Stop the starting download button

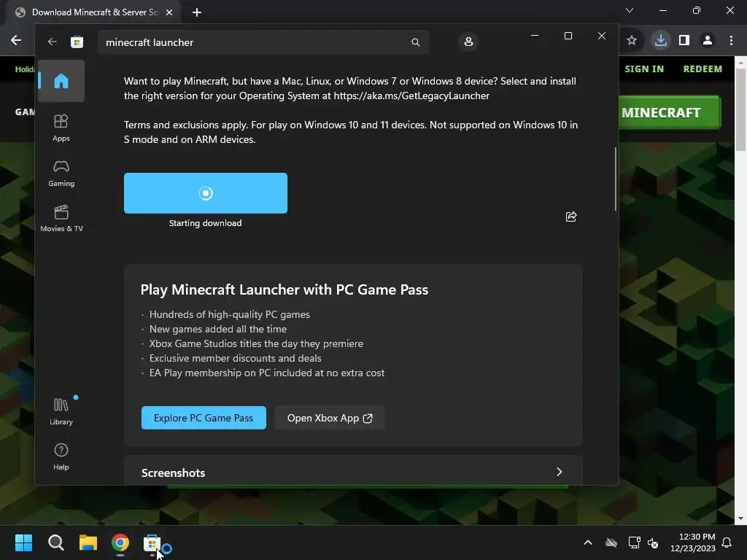pos(205,192)
